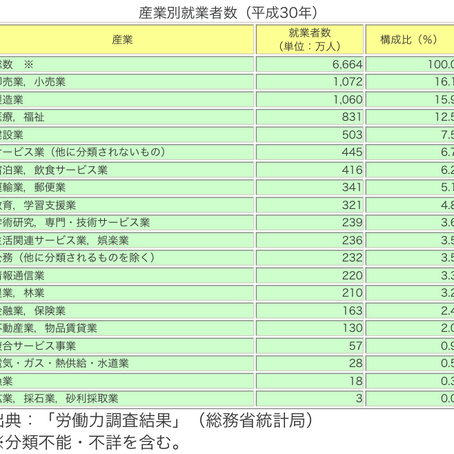The image size is (454, 454).
Task: Click the value 210
Action: coord(352,293)
